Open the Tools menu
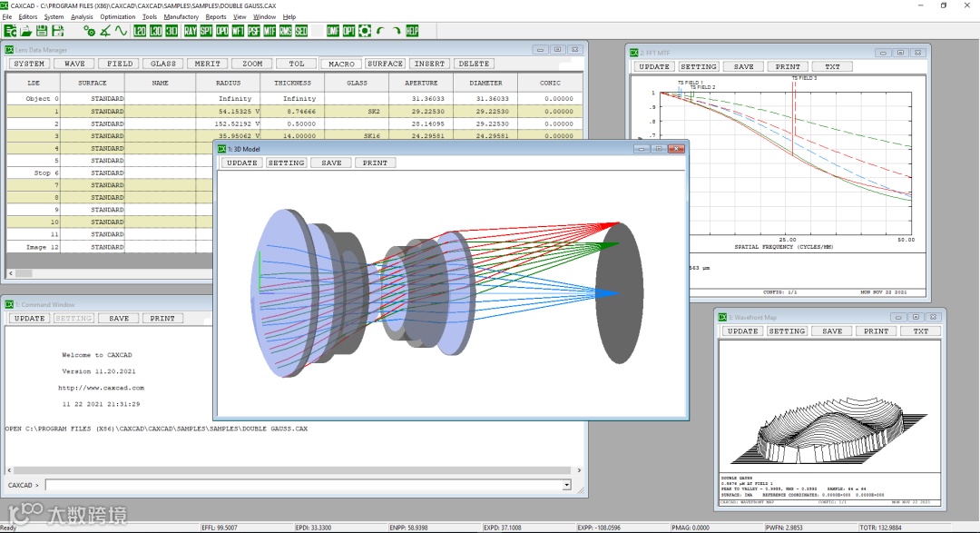This screenshot has width=980, height=533. 150,17
